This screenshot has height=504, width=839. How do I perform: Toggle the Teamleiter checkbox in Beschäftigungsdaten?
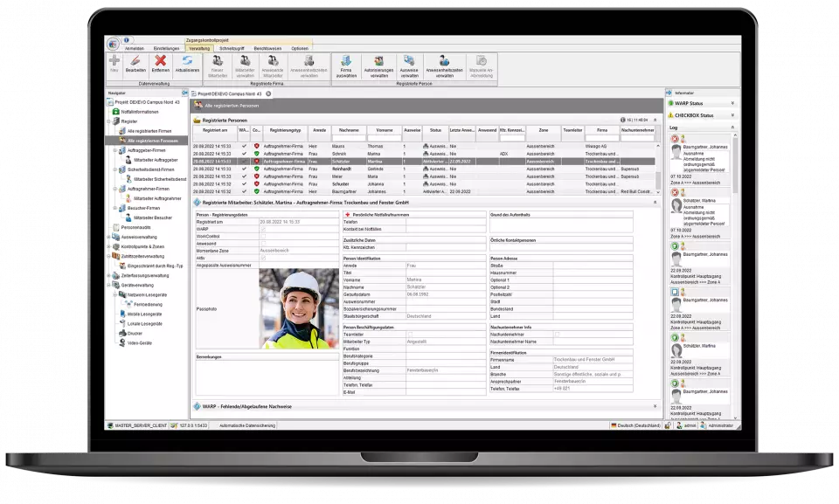(409, 333)
